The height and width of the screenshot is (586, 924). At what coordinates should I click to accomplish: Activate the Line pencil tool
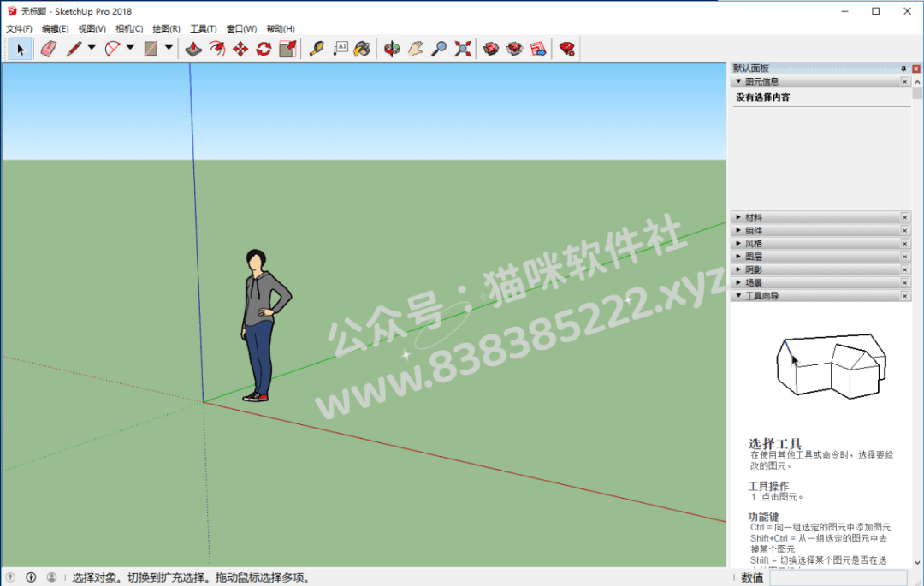[74, 49]
